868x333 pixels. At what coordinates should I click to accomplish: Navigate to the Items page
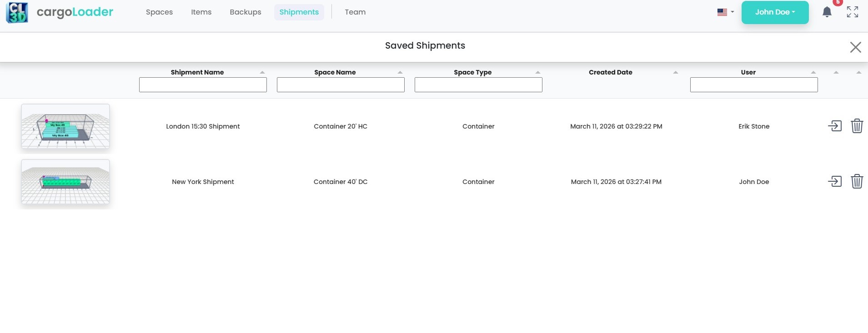pyautogui.click(x=201, y=12)
